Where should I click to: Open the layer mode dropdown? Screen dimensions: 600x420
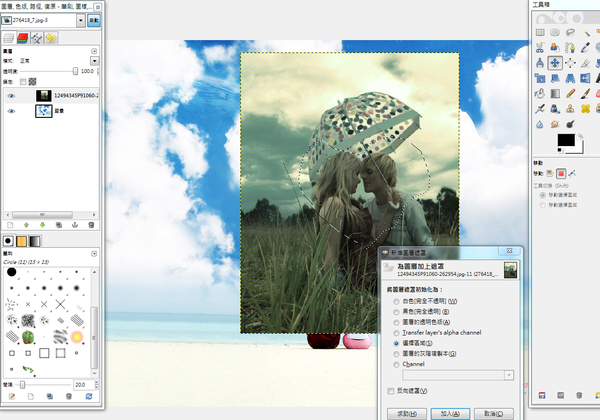coord(94,61)
